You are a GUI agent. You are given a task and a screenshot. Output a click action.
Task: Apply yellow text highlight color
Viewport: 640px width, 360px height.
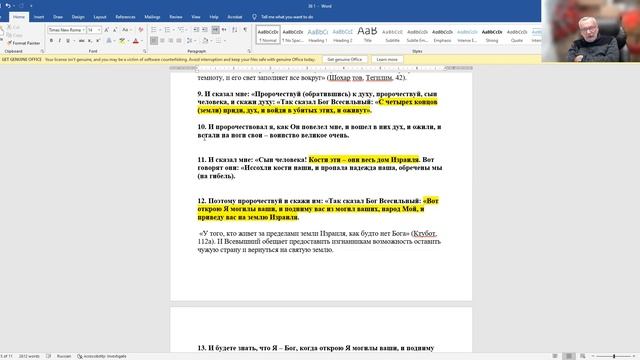point(122,41)
